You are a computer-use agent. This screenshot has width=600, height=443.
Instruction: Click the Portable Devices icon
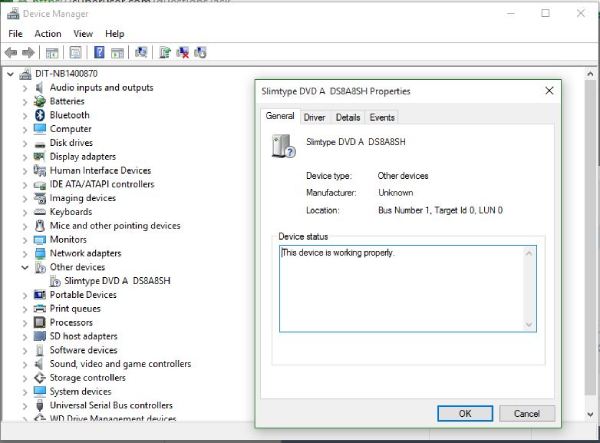click(40, 295)
